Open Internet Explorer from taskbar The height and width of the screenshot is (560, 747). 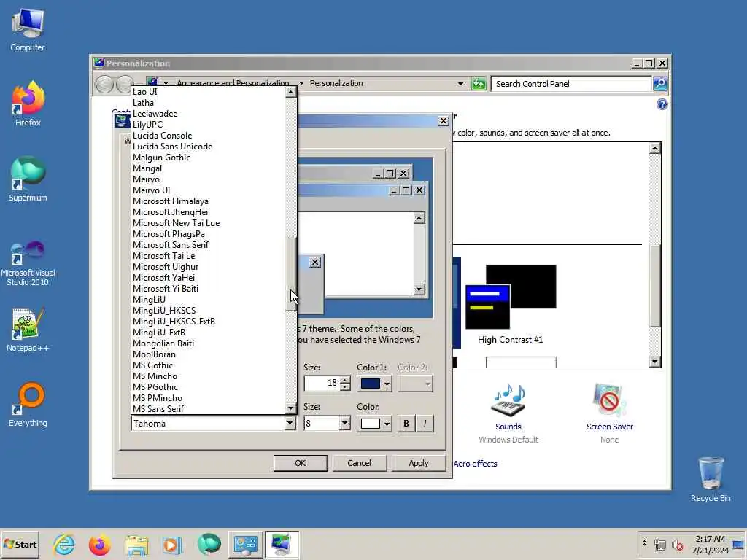(64, 544)
